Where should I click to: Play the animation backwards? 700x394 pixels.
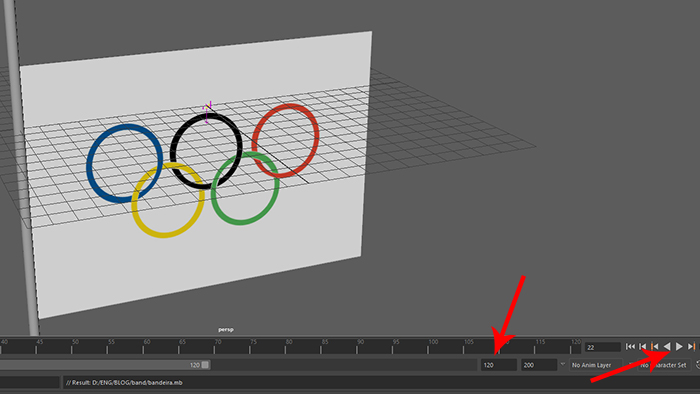[x=667, y=347]
